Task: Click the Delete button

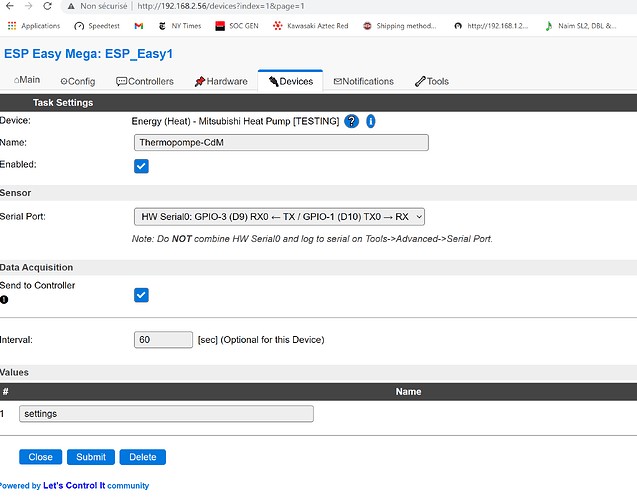Action: (x=143, y=457)
